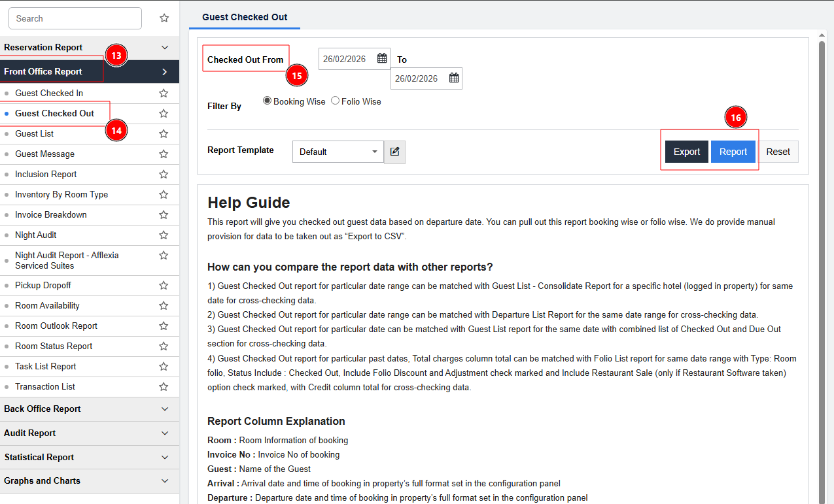
Task: Star the Inventory By Room Type report
Action: click(164, 195)
